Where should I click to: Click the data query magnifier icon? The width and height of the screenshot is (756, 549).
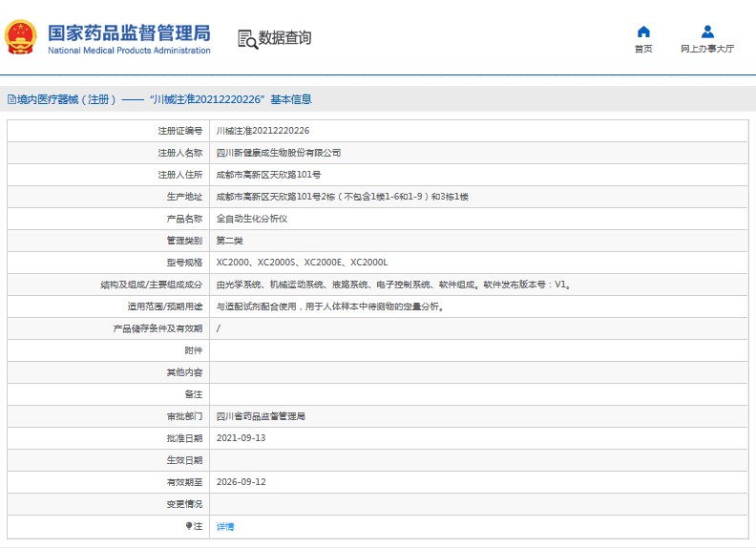[247, 39]
